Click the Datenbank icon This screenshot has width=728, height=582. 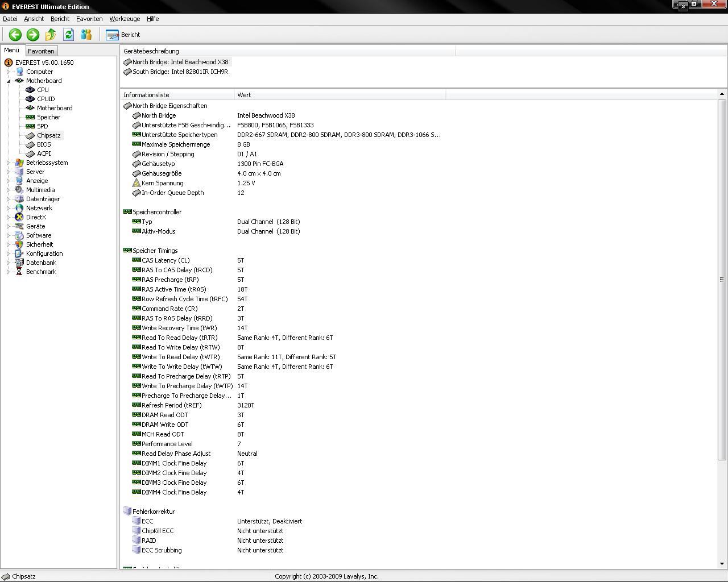pos(19,263)
